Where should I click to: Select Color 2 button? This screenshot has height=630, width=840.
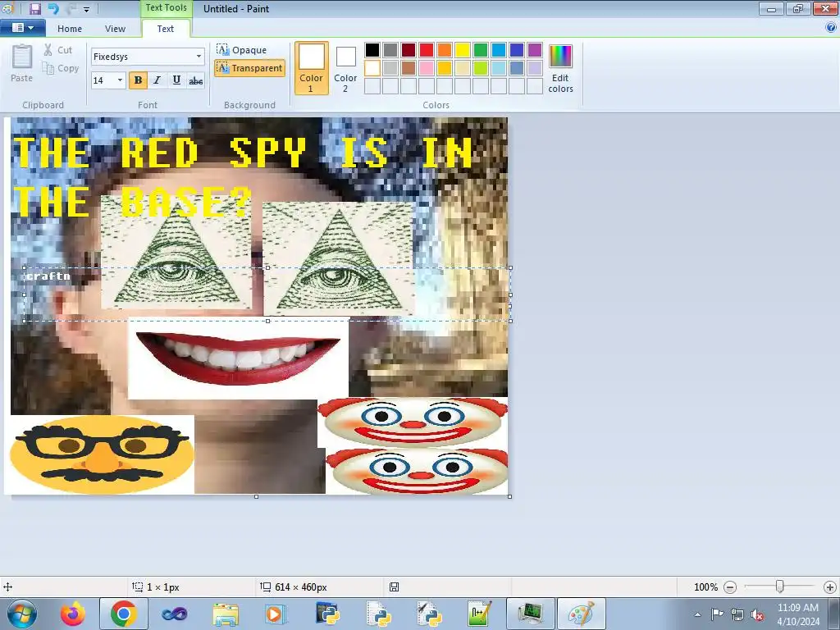pos(345,68)
